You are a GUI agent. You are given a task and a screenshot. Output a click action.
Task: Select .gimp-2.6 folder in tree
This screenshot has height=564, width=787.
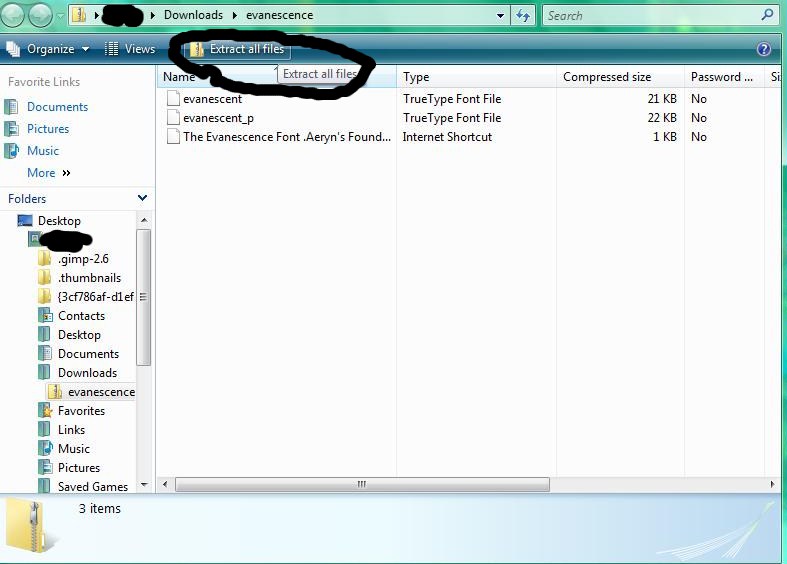[x=83, y=259]
